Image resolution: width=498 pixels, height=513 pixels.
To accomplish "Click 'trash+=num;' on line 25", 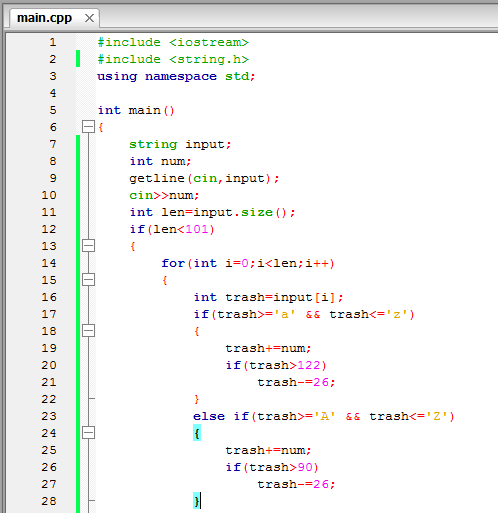I will pyautogui.click(x=268, y=451).
